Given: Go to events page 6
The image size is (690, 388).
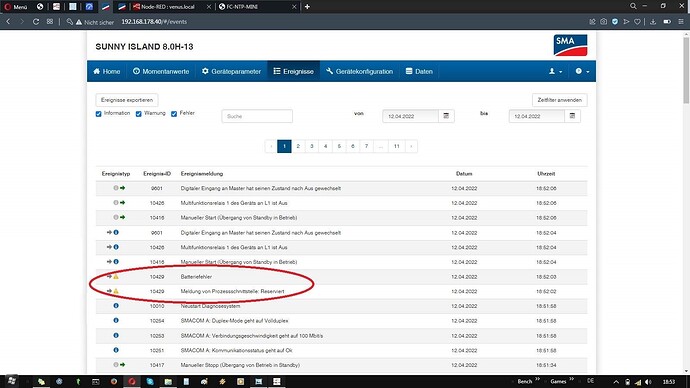Looking at the screenshot, I should coord(352,146).
